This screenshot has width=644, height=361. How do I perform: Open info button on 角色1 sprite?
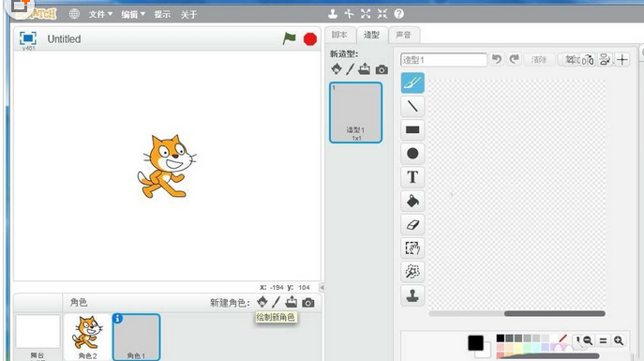coord(117,318)
